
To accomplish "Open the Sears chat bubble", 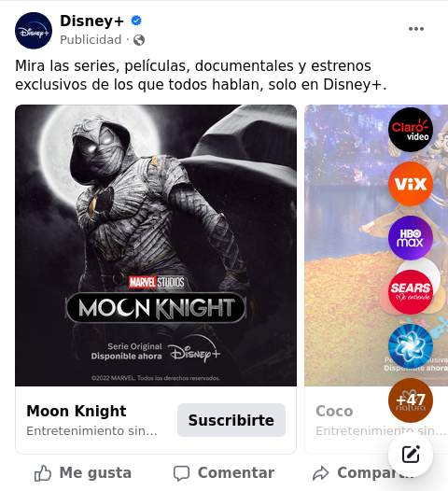I will coord(411,292).
